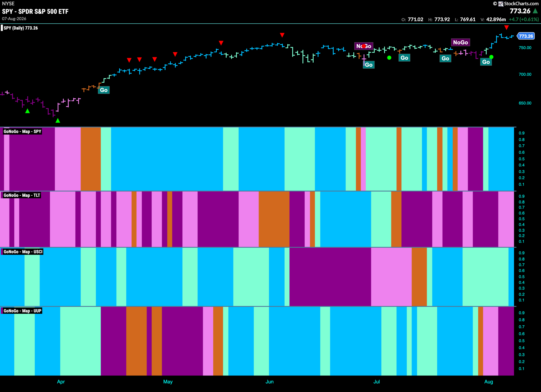Viewport: 541px width, 392px height.
Task: Click the green circle beside the August Go label
Action: tap(491, 57)
